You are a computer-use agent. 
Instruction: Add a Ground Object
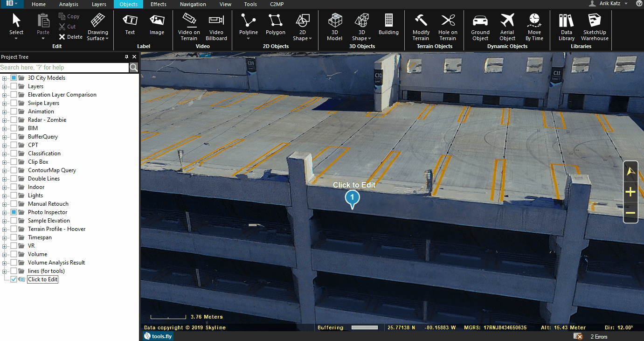[x=480, y=27]
